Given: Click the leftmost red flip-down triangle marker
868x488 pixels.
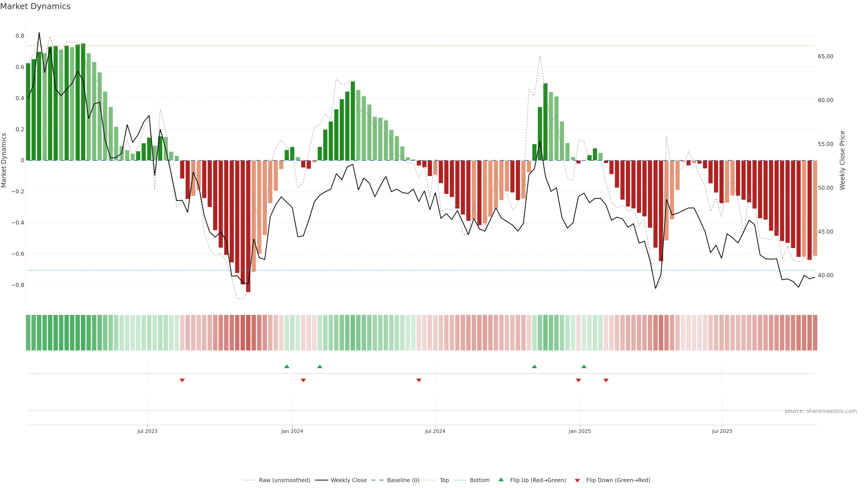Looking at the screenshot, I should pyautogui.click(x=182, y=380).
